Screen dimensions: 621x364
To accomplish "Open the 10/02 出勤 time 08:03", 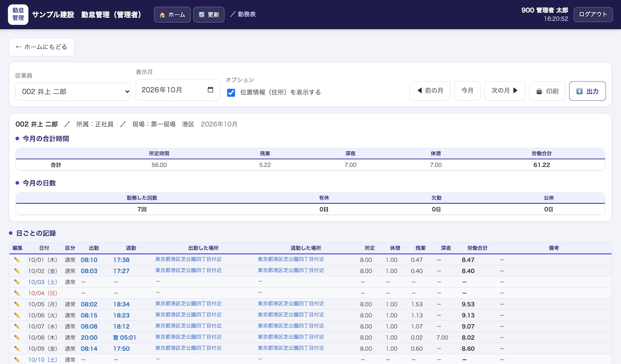I will point(89,271).
